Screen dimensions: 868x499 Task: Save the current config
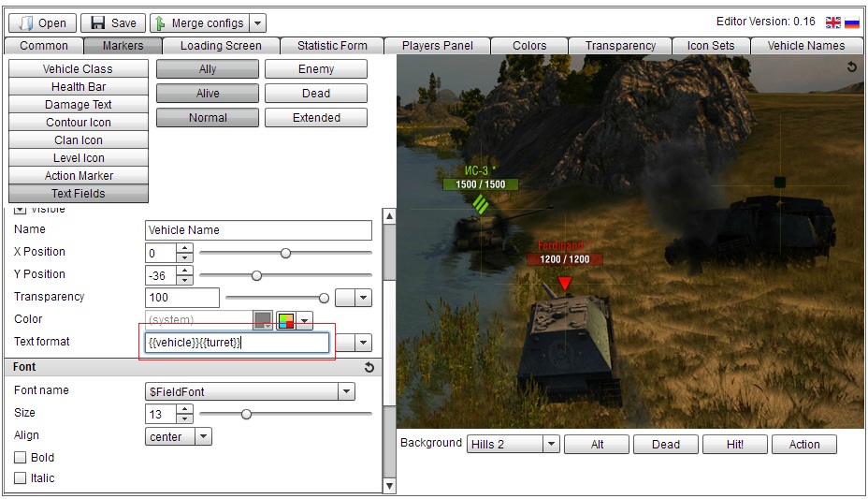(113, 23)
